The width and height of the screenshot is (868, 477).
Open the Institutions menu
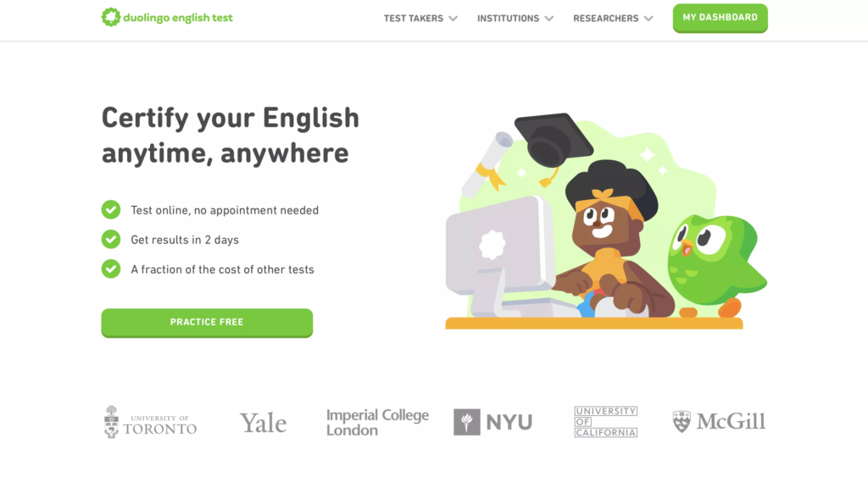click(508, 18)
